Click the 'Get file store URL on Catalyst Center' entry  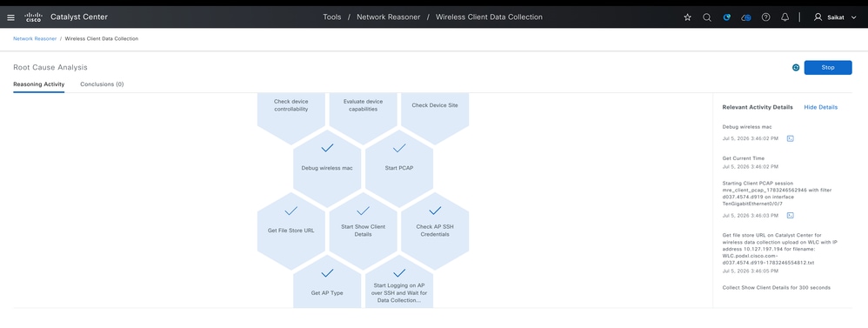779,249
